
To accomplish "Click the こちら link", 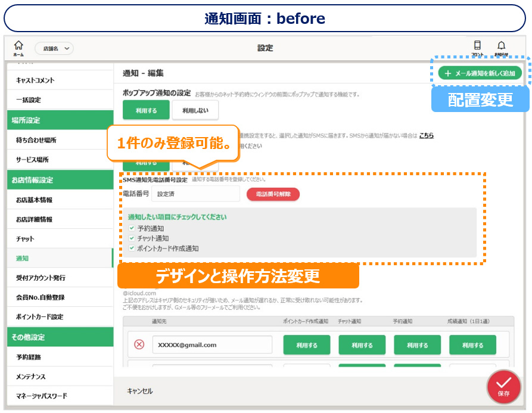I will 426,136.
